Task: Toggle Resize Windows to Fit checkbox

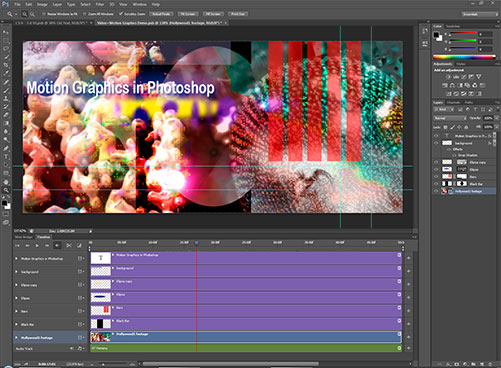Action: pyautogui.click(x=43, y=14)
